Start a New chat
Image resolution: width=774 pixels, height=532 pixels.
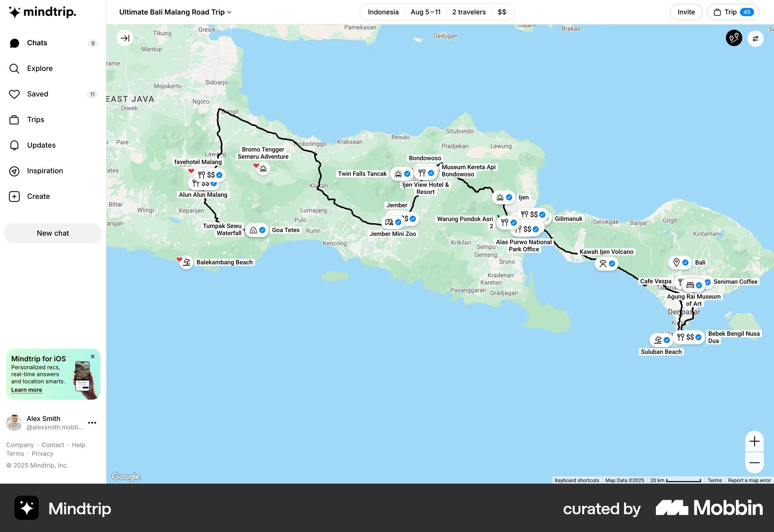[53, 233]
